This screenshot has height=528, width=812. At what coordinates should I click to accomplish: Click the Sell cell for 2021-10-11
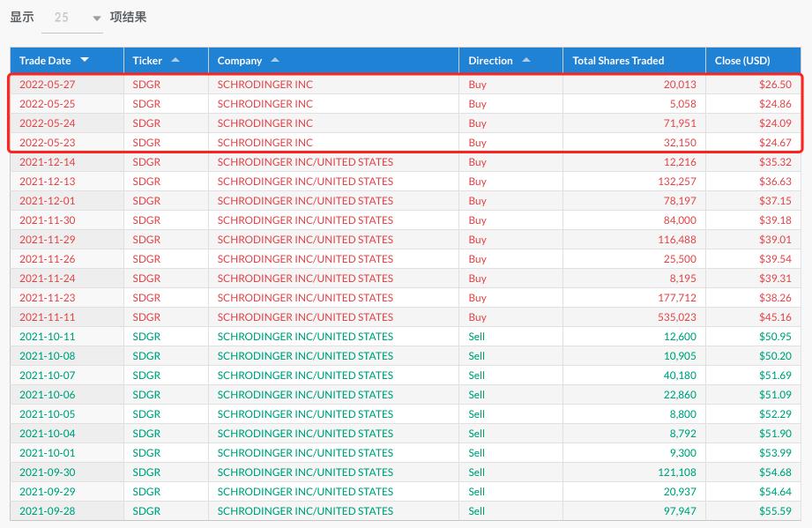tap(477, 337)
